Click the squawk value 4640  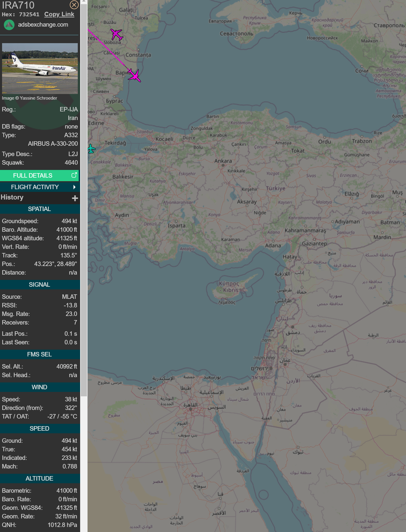tap(71, 163)
